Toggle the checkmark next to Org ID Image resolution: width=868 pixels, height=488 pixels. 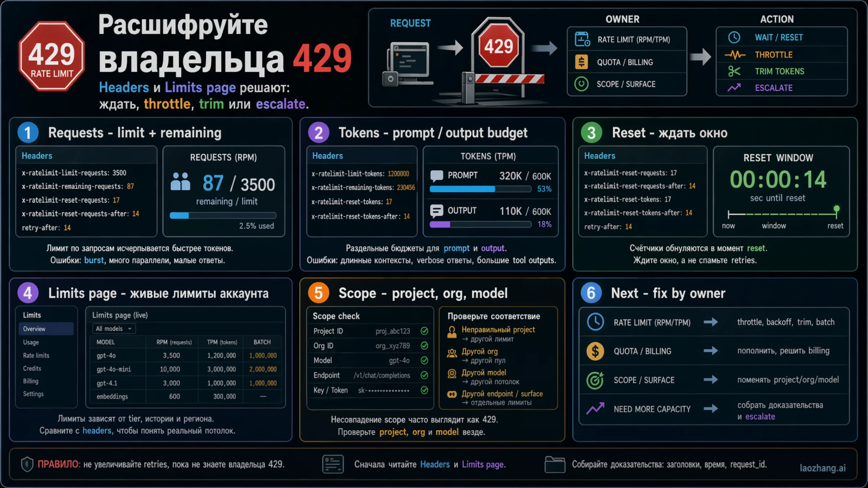click(424, 346)
